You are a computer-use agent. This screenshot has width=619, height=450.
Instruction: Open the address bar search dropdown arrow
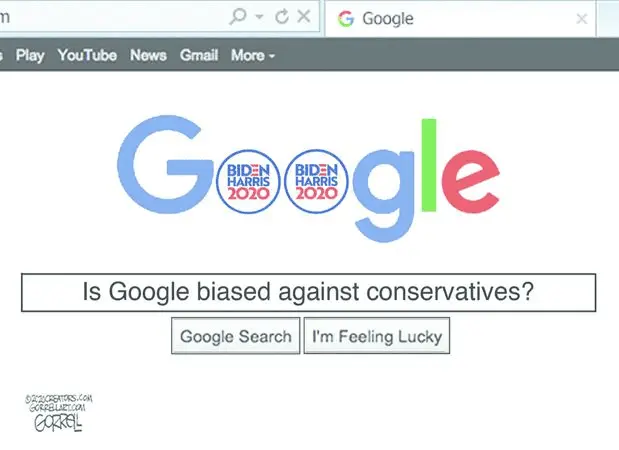click(x=259, y=17)
